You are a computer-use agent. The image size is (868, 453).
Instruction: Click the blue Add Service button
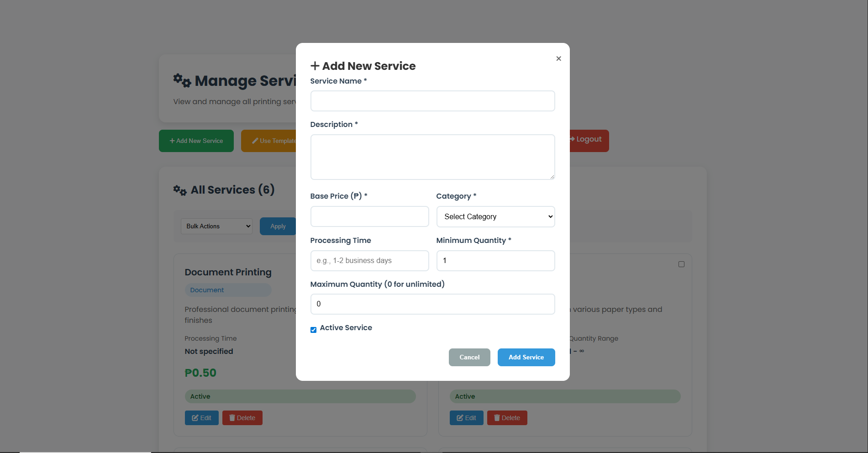click(526, 357)
